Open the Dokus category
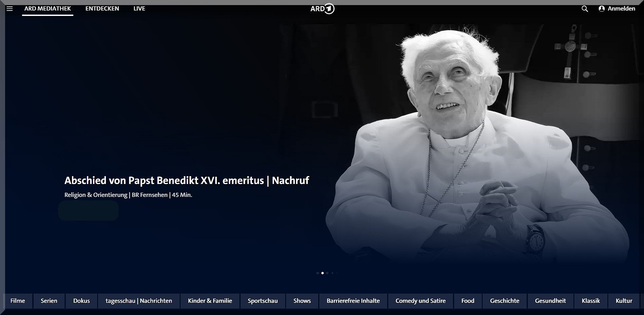This screenshot has width=644, height=315. click(x=81, y=301)
